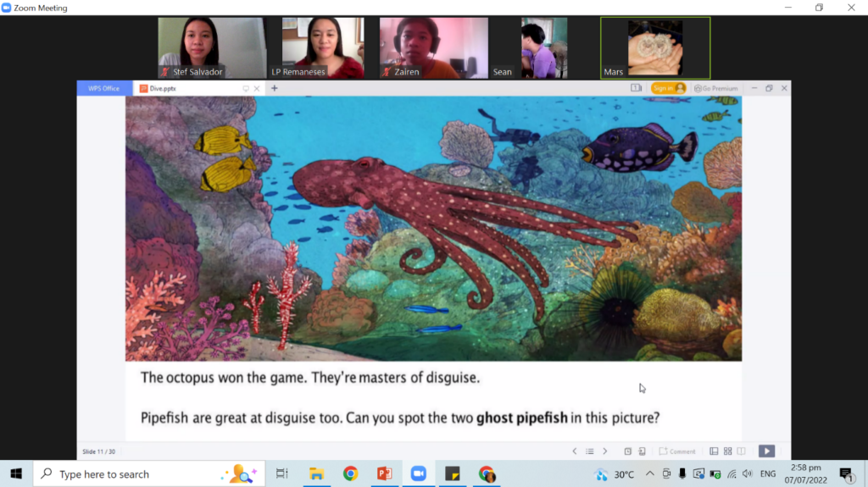The image size is (868, 487).
Task: Click the rehearse timing clock icon
Action: 628,451
